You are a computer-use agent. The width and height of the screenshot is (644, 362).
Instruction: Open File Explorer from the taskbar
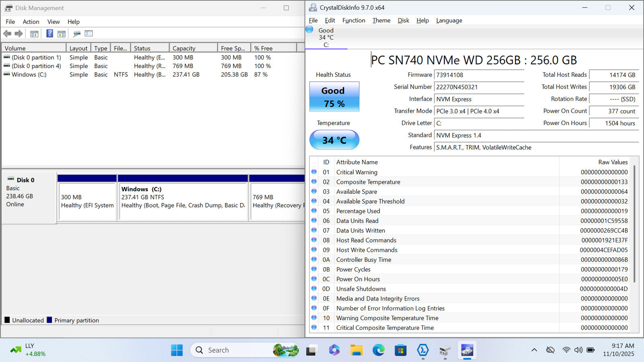pos(356,350)
